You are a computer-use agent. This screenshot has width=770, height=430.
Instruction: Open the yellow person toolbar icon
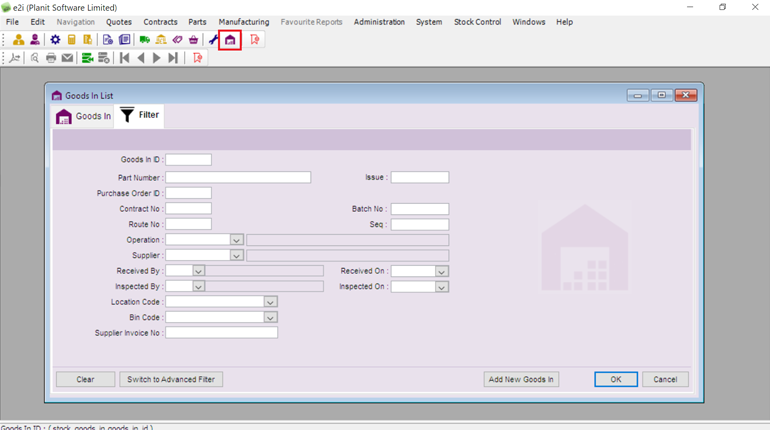(x=19, y=40)
